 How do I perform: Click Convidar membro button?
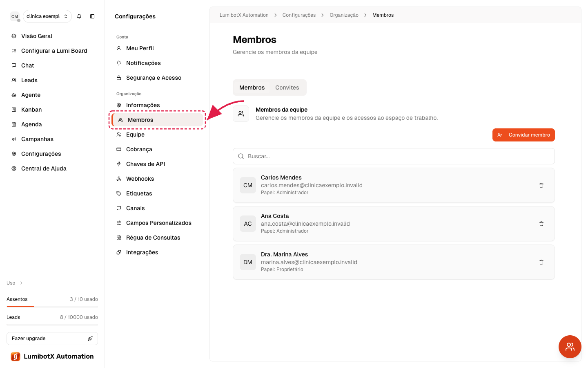[x=523, y=135]
